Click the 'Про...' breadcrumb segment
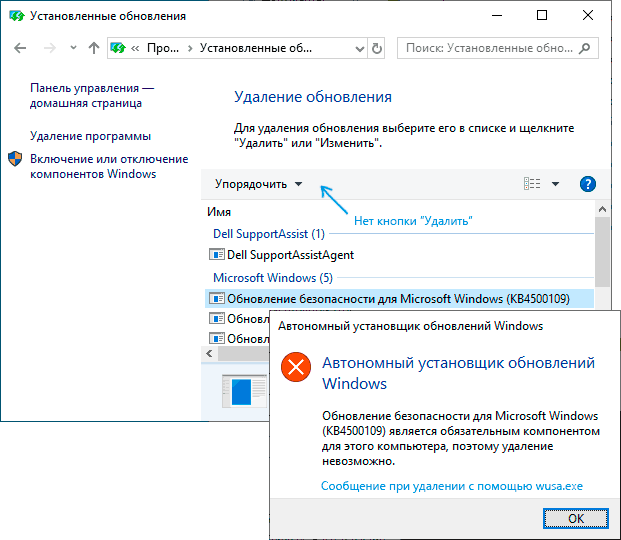Viewport: 621px width, 540px height. (163, 48)
